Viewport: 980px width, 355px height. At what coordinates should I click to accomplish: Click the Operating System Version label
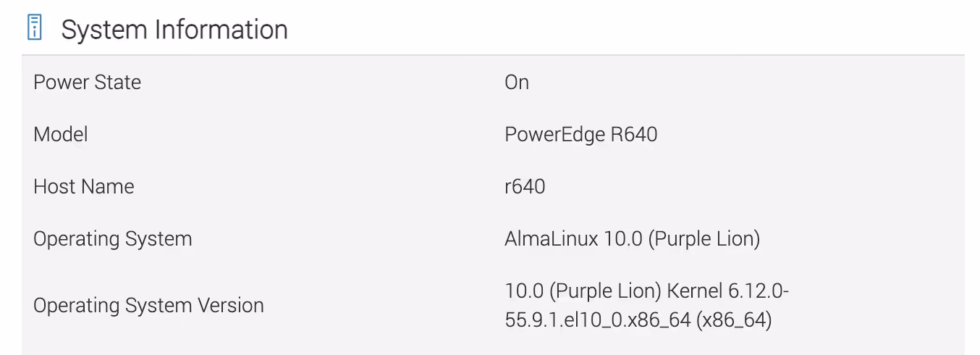coord(148,305)
